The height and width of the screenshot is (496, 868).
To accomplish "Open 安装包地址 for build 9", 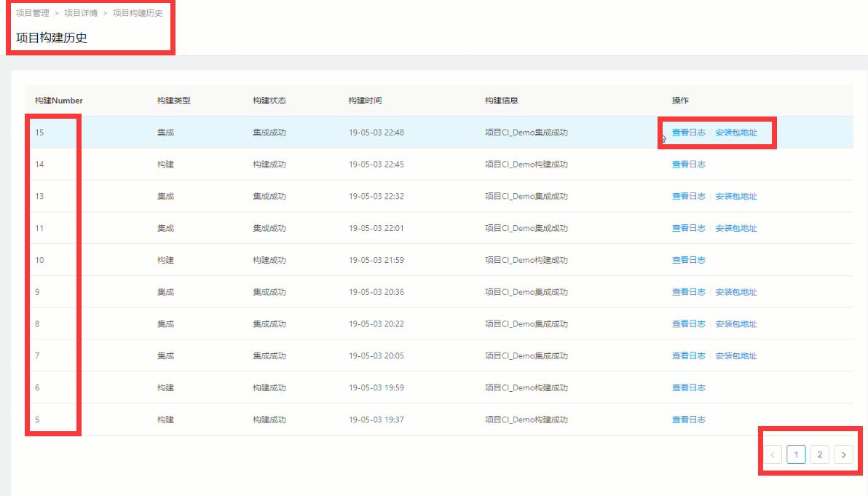I will pyautogui.click(x=736, y=292).
